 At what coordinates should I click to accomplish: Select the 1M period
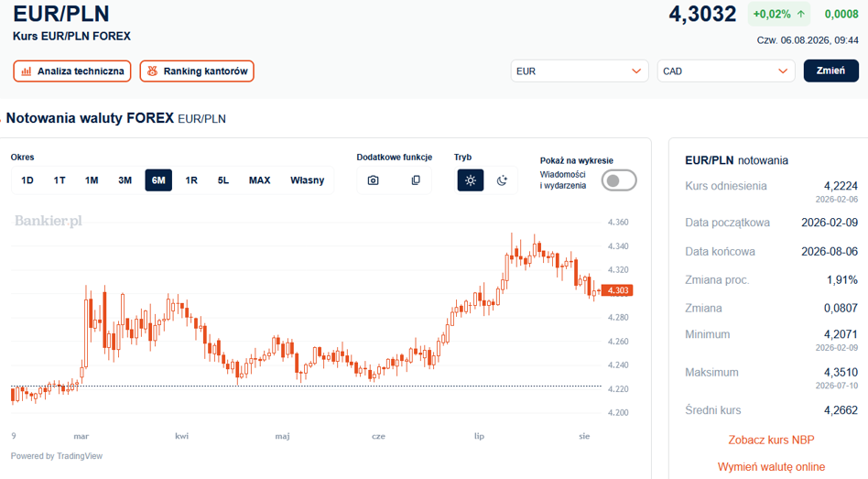click(x=92, y=180)
